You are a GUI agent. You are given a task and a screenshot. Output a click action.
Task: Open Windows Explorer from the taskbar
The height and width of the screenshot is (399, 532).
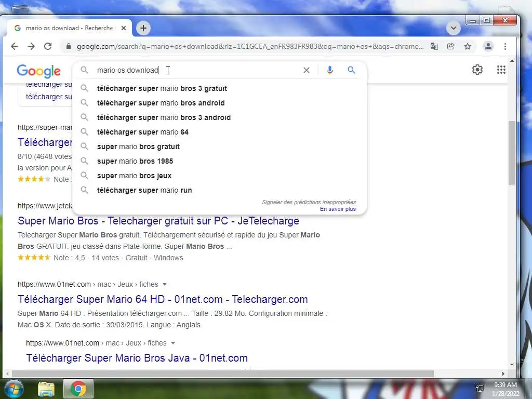coord(46,389)
